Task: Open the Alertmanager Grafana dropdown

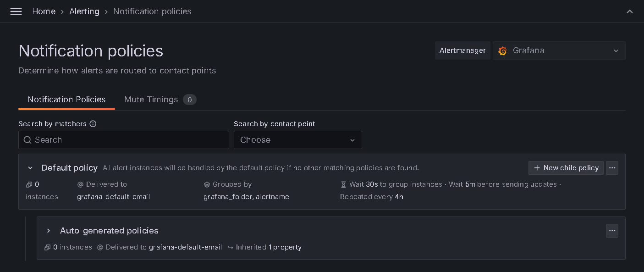Action: click(559, 51)
